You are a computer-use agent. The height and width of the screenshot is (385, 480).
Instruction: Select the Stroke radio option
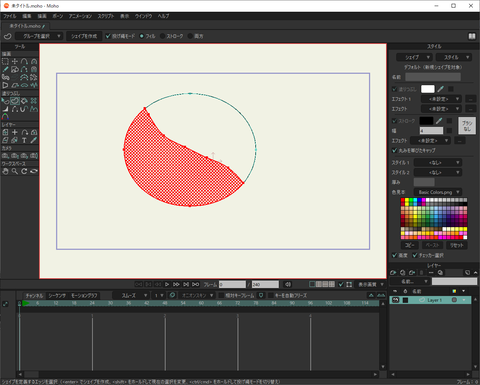[162, 36]
